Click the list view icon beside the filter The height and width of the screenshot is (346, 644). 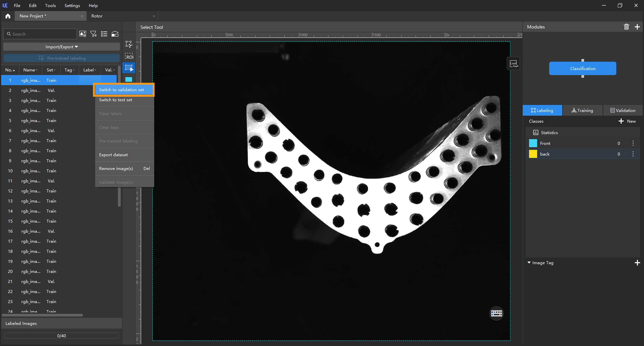point(104,34)
